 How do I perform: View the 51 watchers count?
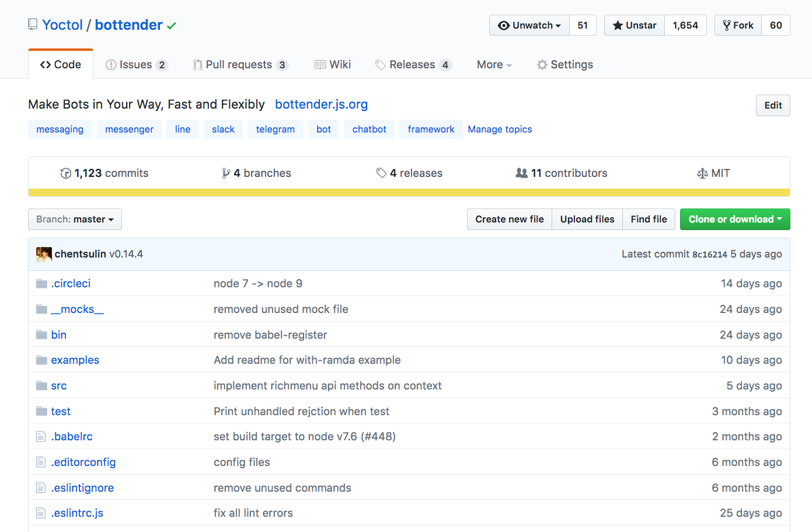[583, 25]
